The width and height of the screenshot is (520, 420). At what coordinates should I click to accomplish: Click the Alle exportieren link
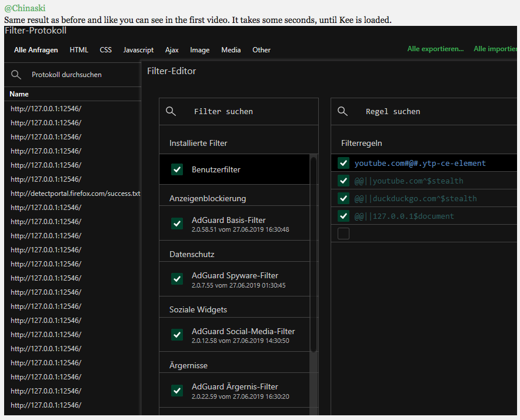435,49
